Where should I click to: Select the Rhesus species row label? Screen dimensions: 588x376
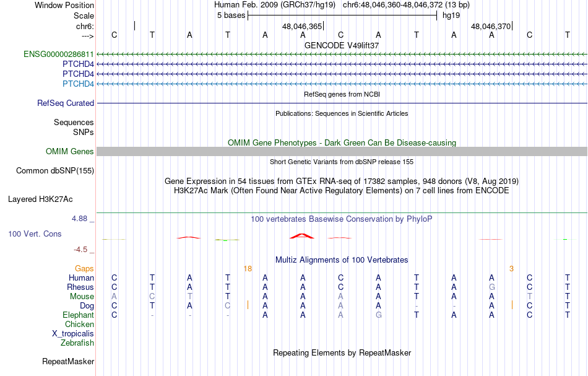tap(80, 287)
